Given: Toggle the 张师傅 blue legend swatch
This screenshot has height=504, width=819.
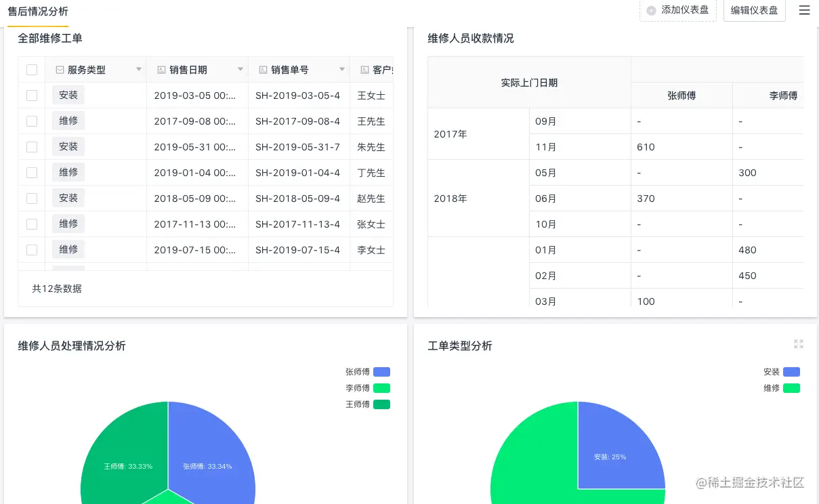Looking at the screenshot, I should [x=381, y=372].
